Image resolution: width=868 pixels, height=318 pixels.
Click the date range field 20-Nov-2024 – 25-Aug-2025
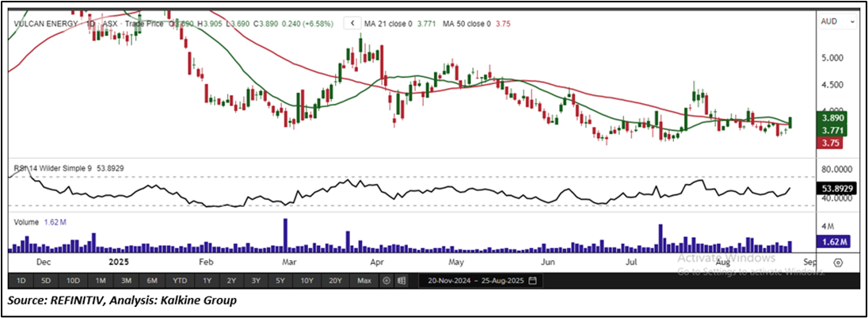coord(481,280)
